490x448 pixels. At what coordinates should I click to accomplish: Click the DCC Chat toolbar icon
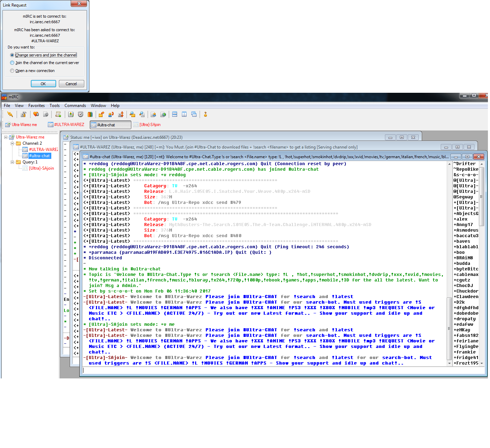(111, 114)
